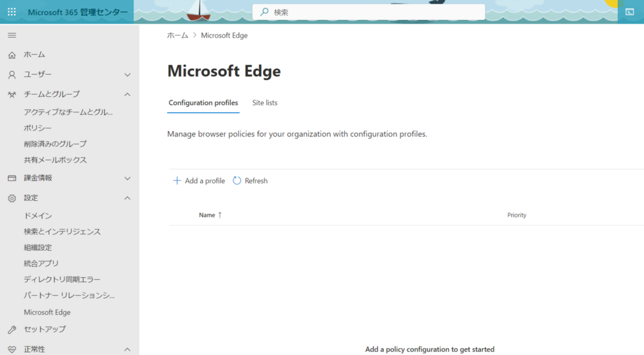This screenshot has width=644, height=355.
Task: Open 検索とインテリジェンス in sidebar
Action: tap(62, 232)
